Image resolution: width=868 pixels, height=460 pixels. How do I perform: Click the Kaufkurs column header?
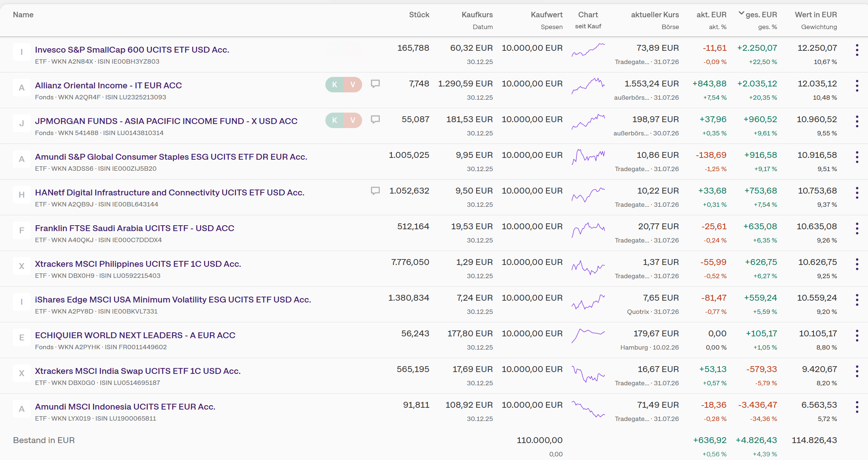point(477,15)
